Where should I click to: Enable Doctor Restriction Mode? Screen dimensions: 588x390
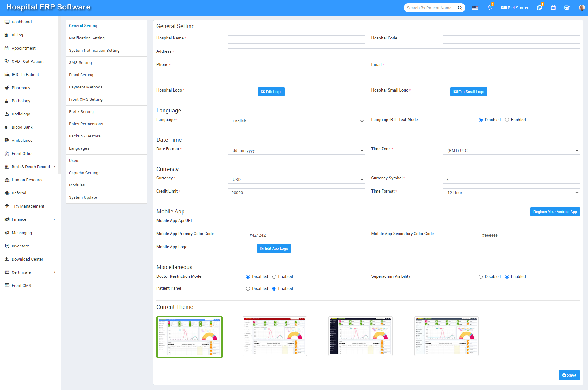click(274, 277)
